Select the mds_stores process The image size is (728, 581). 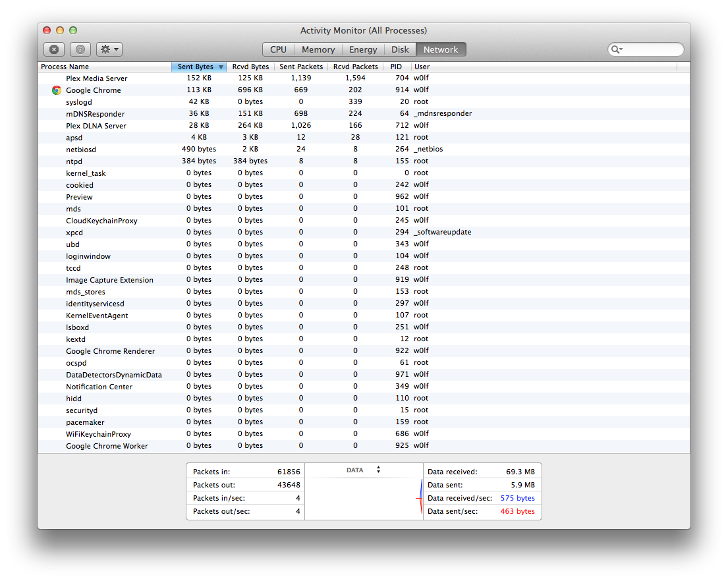pyautogui.click(x=364, y=291)
